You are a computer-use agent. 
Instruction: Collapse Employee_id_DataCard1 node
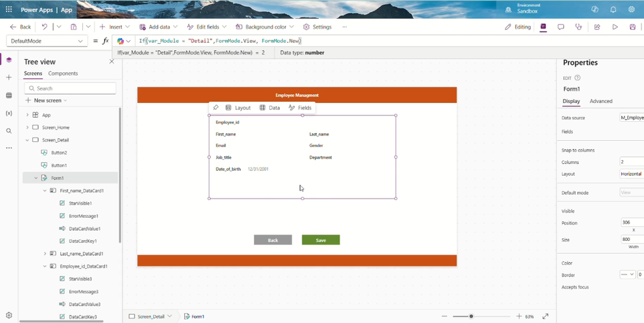coord(45,266)
